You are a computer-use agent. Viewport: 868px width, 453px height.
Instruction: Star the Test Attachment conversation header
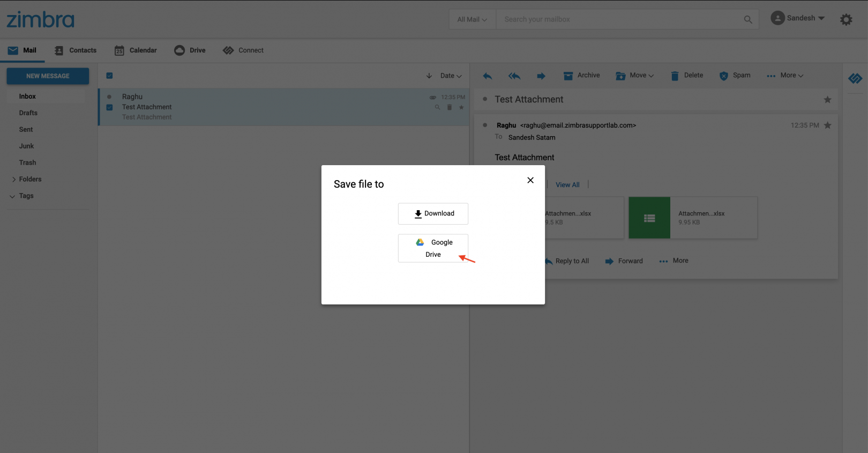click(828, 100)
